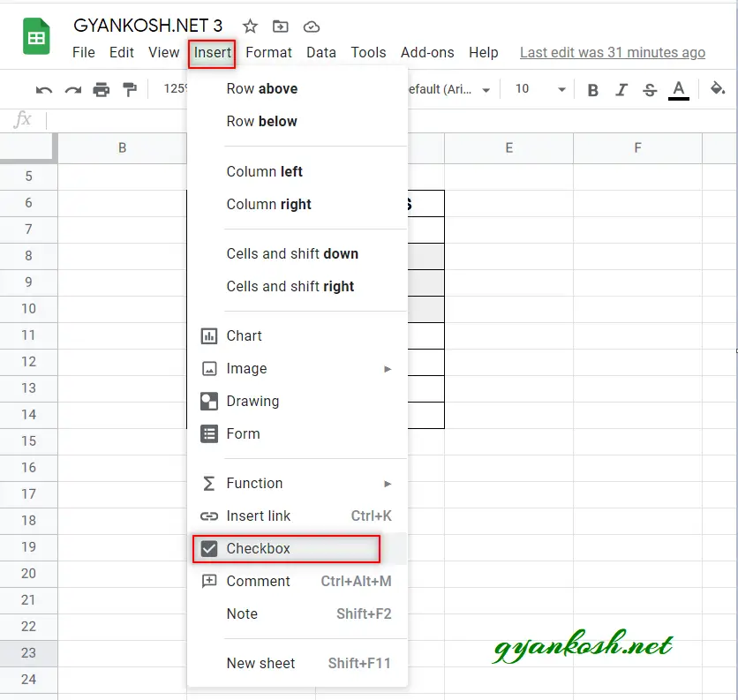The height and width of the screenshot is (700, 738).
Task: Insert Row below
Action: coord(297,122)
